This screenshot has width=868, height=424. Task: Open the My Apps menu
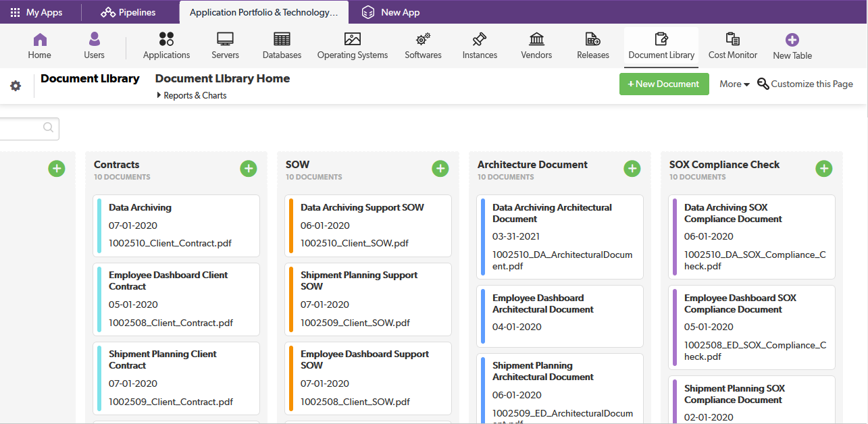click(x=36, y=12)
